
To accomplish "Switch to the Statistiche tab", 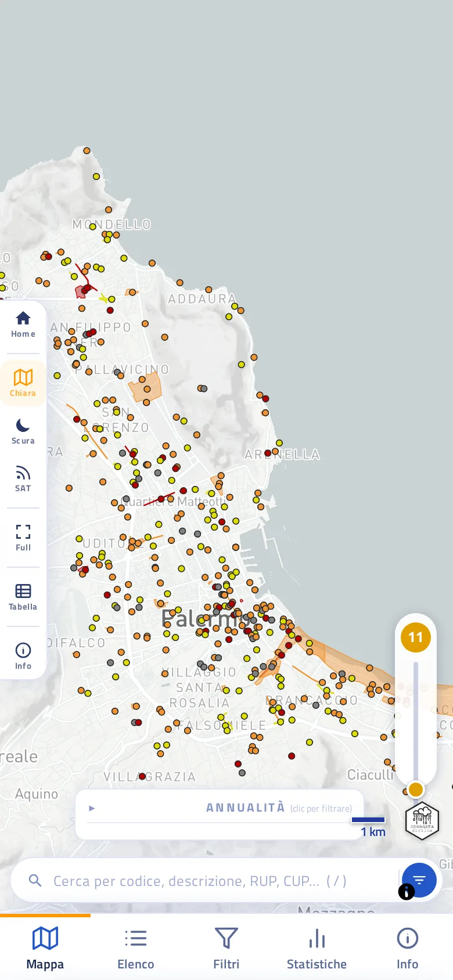I will [x=317, y=947].
